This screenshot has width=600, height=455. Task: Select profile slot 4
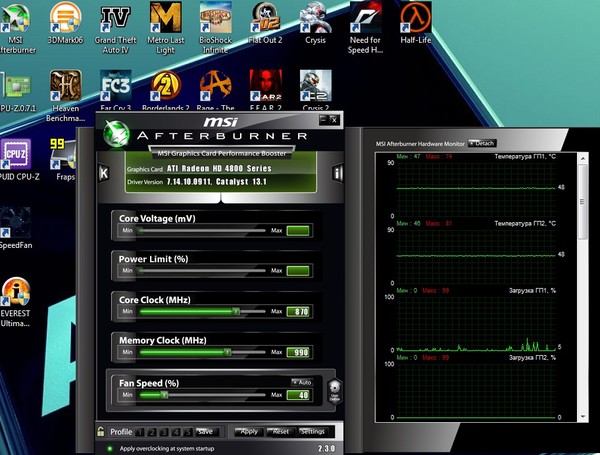click(x=176, y=432)
